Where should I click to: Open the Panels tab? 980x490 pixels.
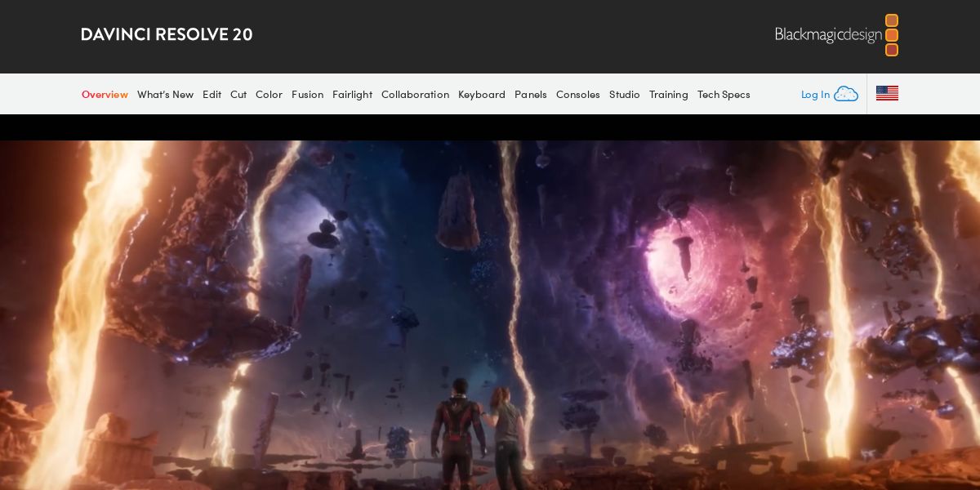[531, 95]
